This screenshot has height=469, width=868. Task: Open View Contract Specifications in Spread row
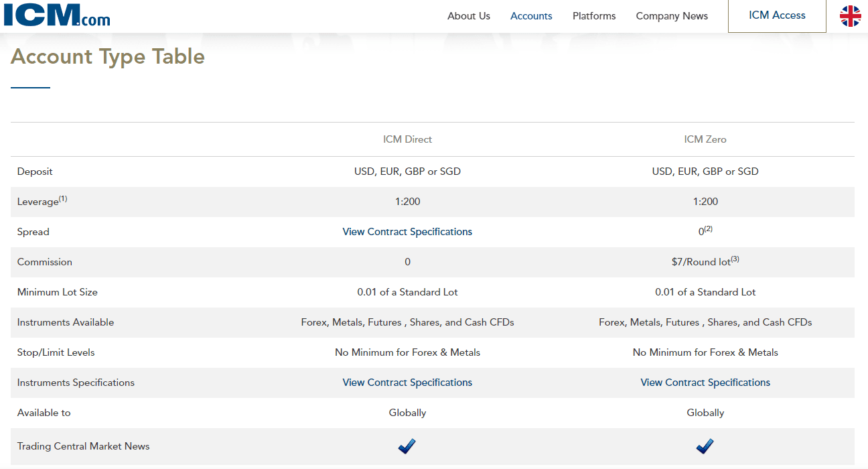pos(407,232)
